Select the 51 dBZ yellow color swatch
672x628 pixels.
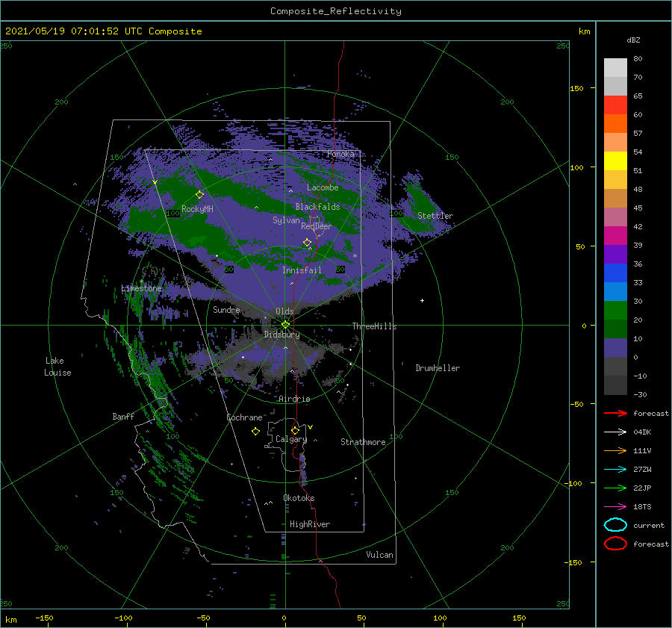coord(615,161)
